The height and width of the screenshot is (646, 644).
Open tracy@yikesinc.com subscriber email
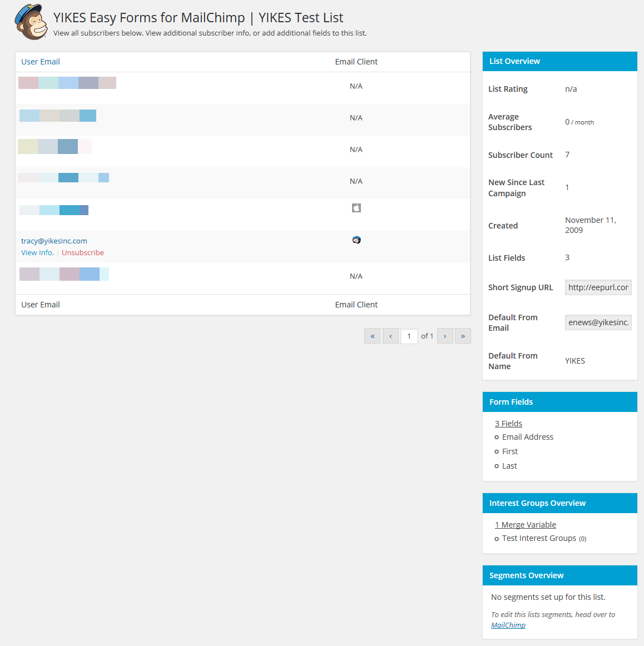pos(54,241)
